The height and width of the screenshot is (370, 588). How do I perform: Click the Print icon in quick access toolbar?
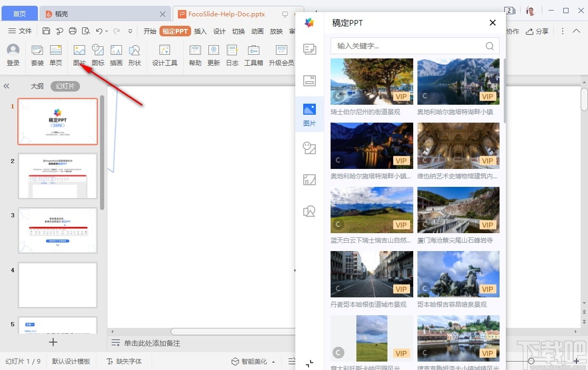(72, 31)
